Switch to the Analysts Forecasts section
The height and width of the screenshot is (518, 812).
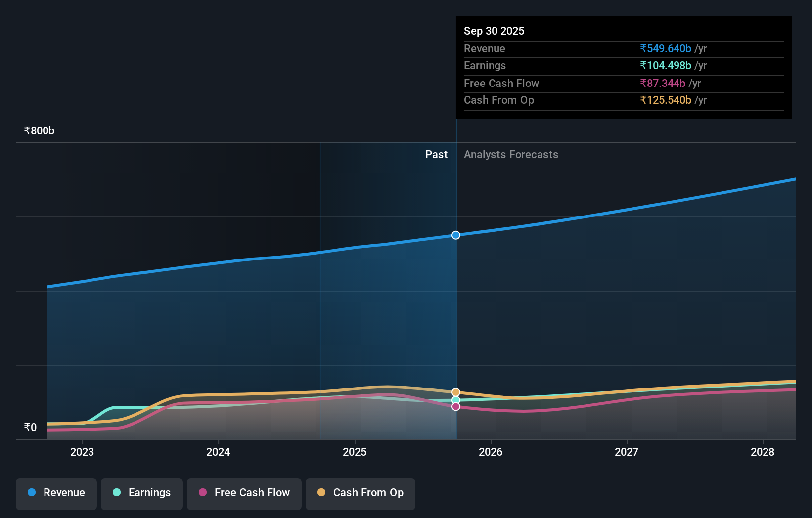coord(511,154)
